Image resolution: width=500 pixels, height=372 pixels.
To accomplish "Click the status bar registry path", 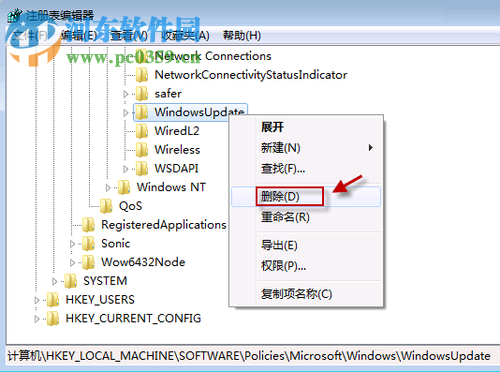I will click(x=249, y=356).
